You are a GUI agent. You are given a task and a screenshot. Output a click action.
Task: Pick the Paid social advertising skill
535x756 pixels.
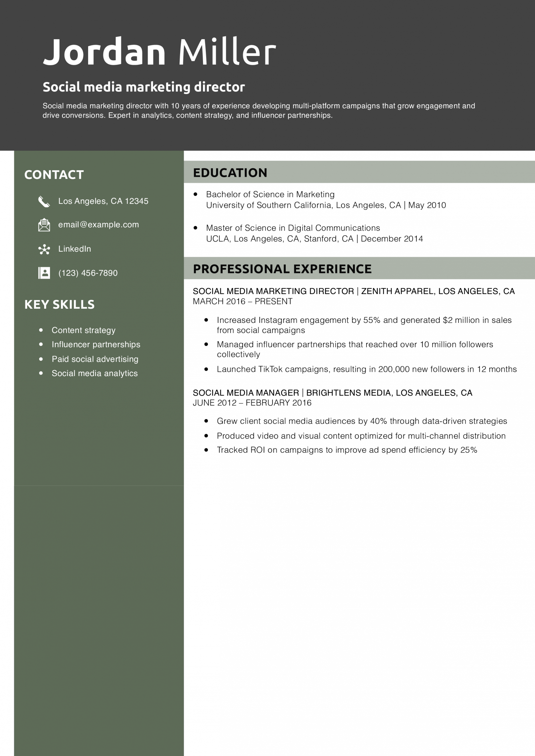[95, 359]
